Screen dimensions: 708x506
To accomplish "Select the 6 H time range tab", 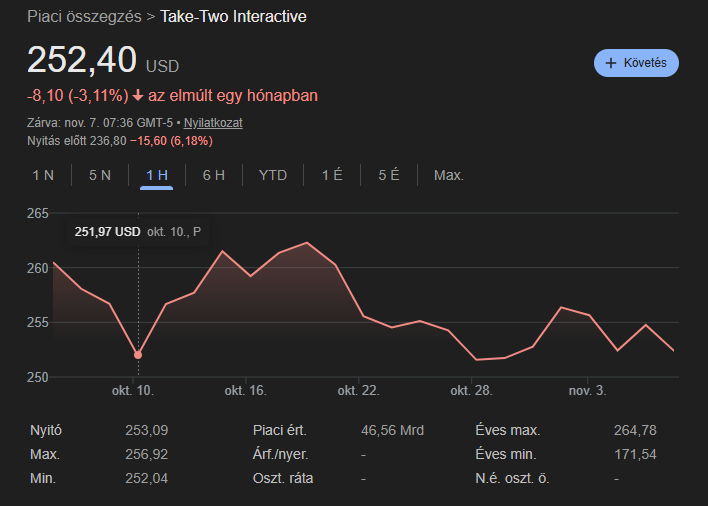I will 214,175.
